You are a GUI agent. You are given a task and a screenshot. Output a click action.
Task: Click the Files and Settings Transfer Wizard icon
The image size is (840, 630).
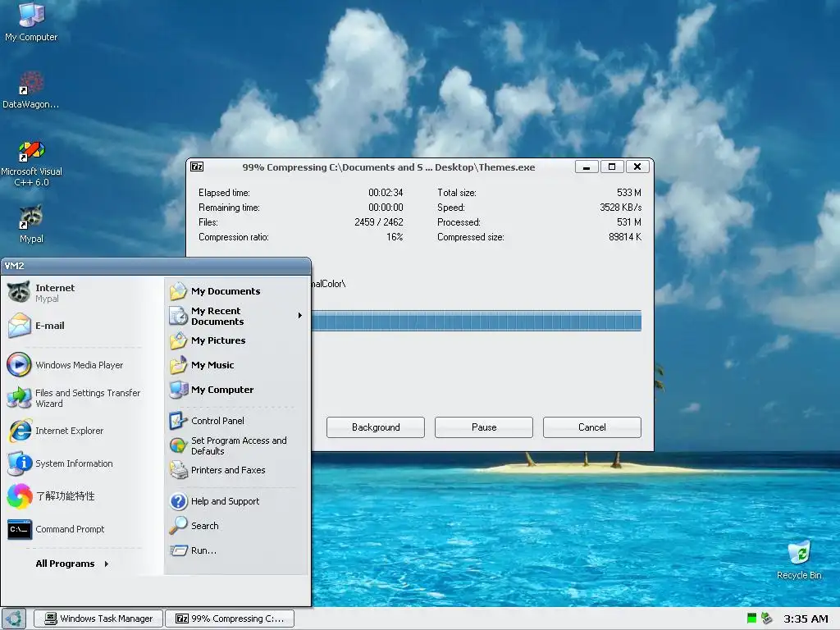(19, 398)
